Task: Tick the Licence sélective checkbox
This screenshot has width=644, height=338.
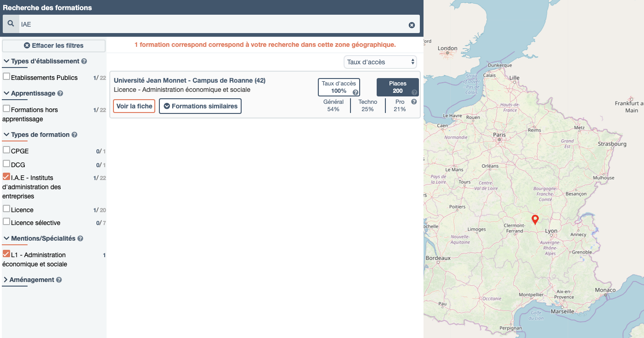Action: (x=6, y=222)
